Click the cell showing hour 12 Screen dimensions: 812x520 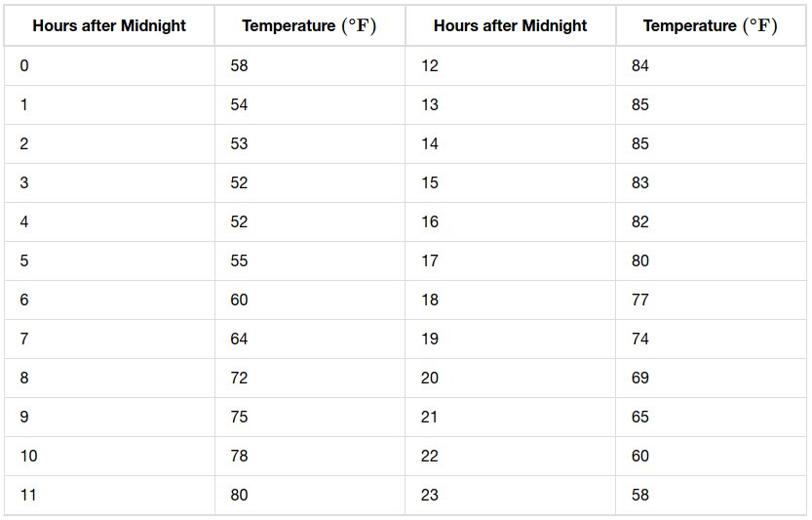[x=511, y=65]
